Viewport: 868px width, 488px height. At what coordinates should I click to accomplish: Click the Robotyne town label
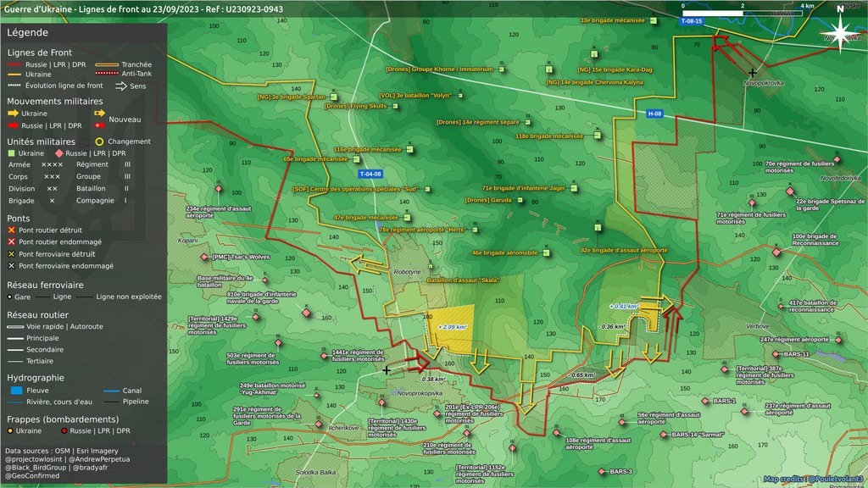click(x=407, y=272)
